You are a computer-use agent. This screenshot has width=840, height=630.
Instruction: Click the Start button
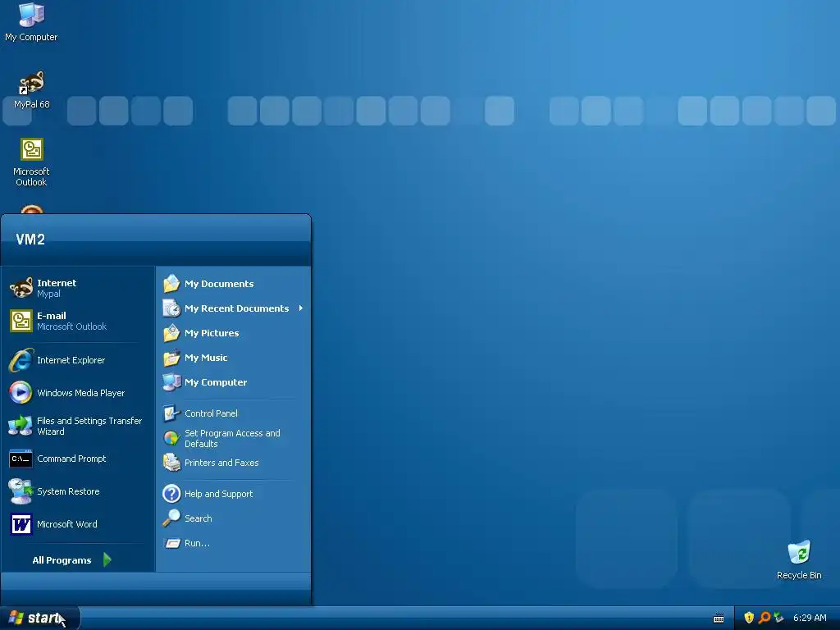pos(39,618)
